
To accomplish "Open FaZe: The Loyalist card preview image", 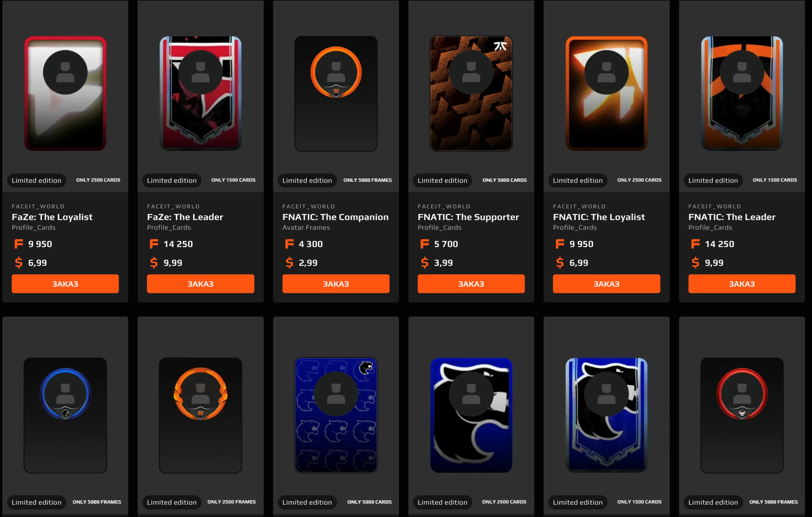I will tap(65, 93).
